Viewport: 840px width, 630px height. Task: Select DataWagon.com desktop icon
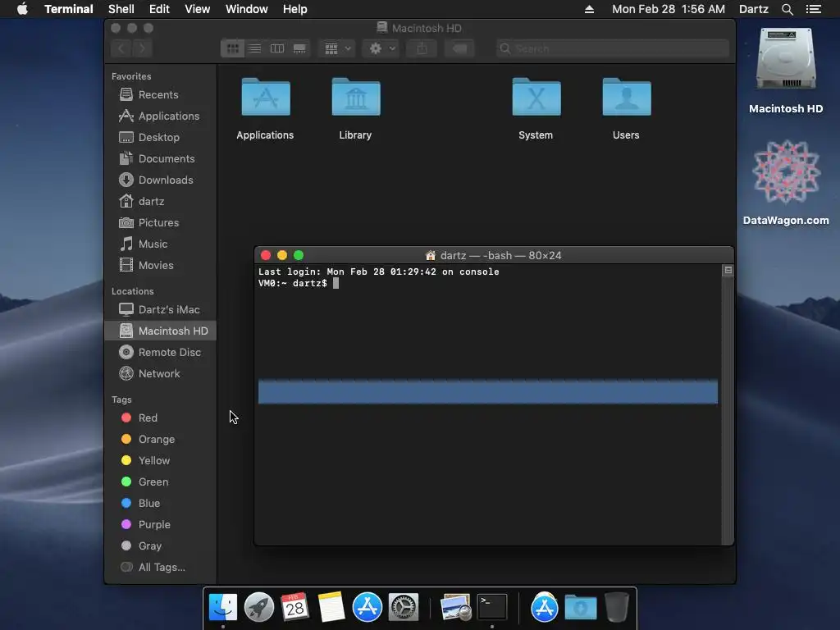click(786, 171)
